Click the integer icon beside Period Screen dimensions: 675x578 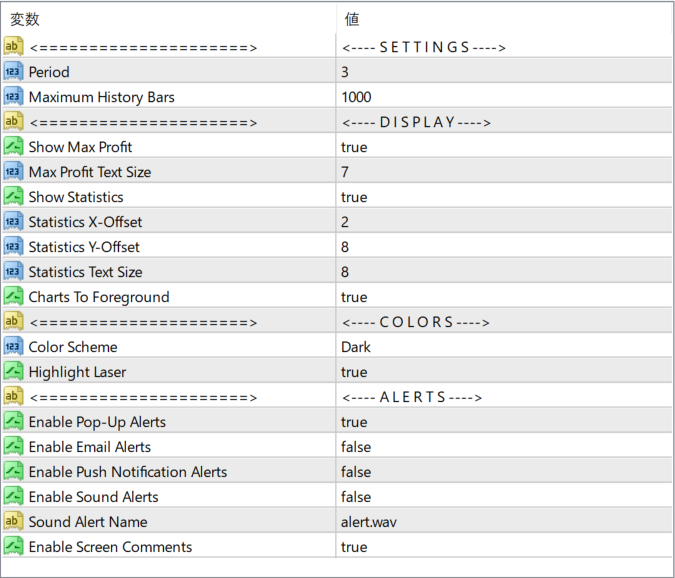[13, 72]
